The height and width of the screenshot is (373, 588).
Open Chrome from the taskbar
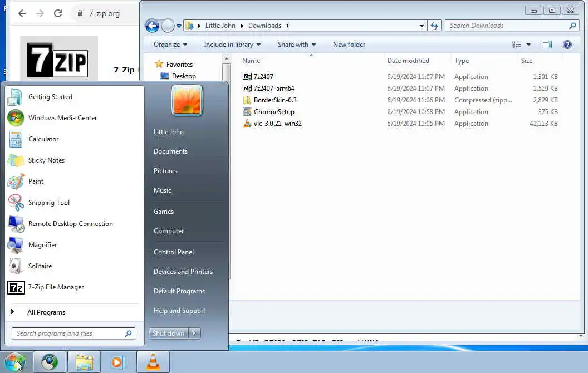[50, 362]
